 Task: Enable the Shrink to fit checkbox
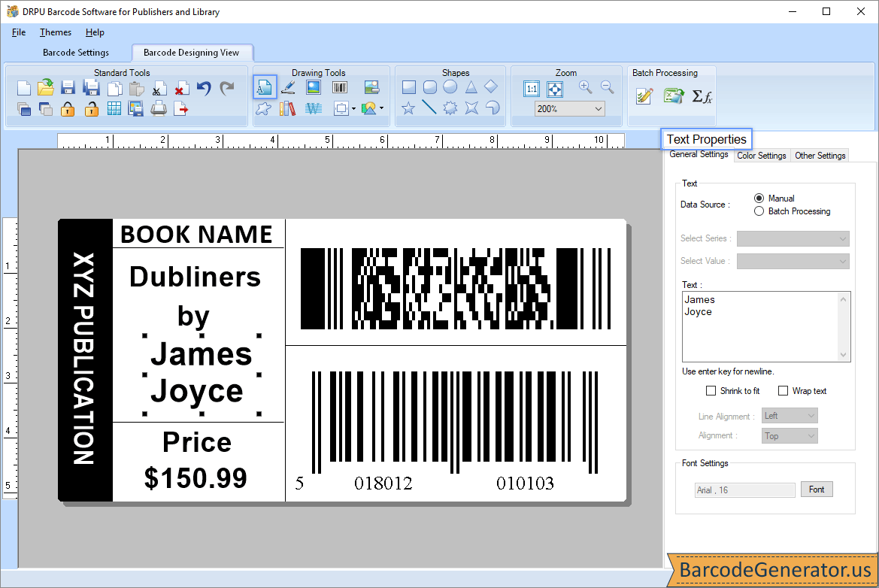[711, 391]
